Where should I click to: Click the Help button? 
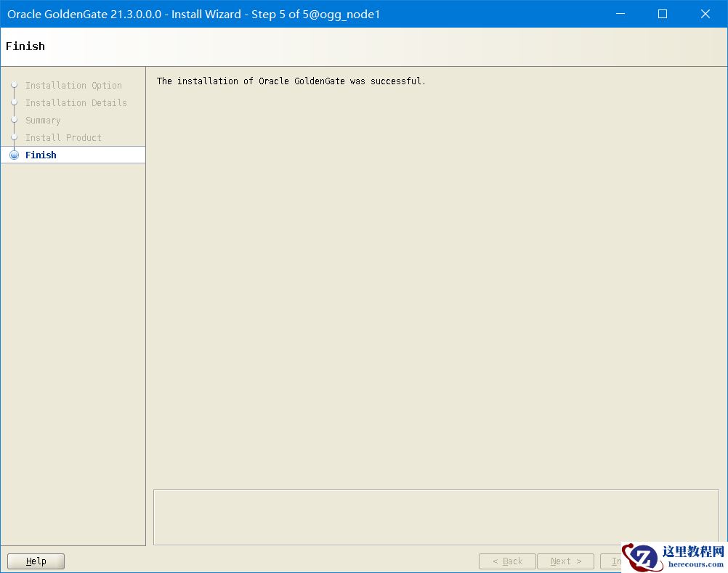[x=36, y=561]
